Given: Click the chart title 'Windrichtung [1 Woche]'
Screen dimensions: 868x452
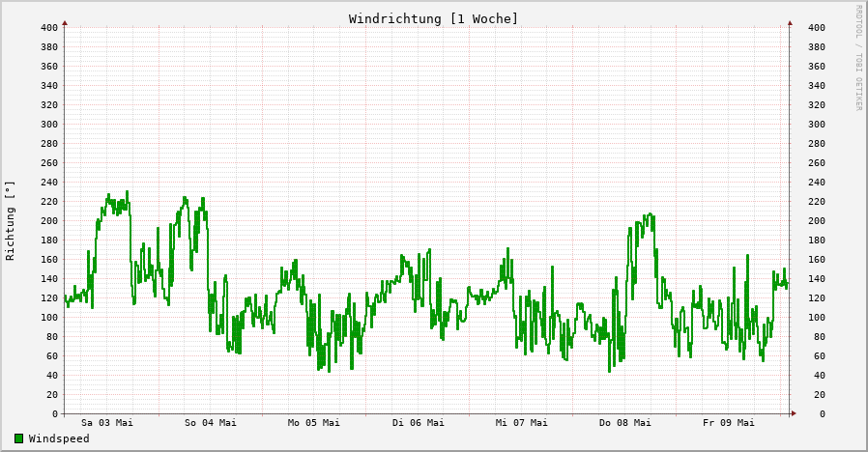Looking at the screenshot, I should (433, 18).
